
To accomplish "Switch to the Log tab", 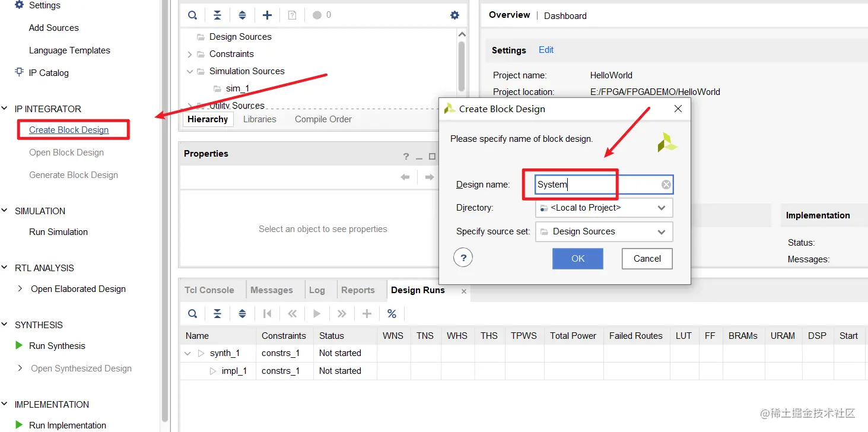I will click(x=317, y=290).
